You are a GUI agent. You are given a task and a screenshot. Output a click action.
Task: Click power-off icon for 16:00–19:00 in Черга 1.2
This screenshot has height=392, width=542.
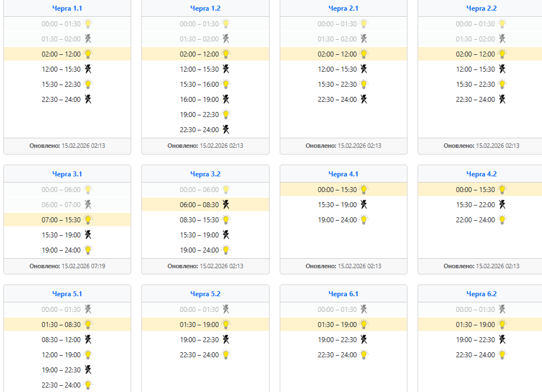pos(226,100)
